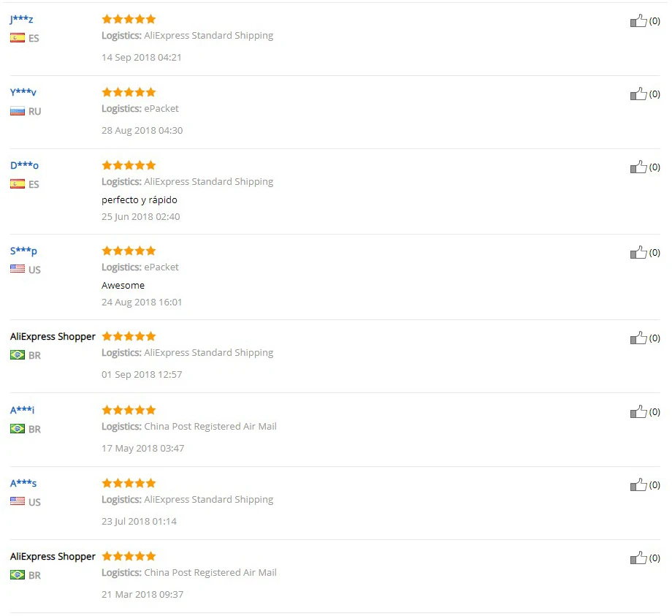Click username D***o
Screen dimensions: 672x616
point(24,165)
